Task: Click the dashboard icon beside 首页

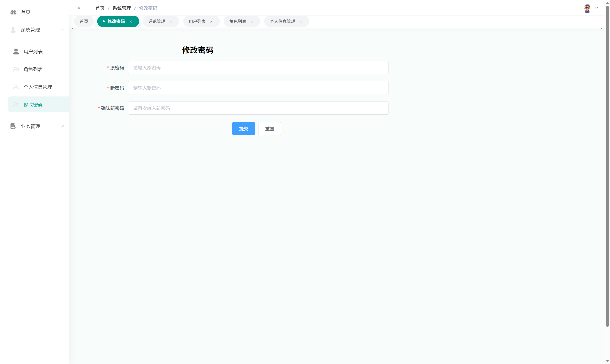Action: (x=14, y=12)
